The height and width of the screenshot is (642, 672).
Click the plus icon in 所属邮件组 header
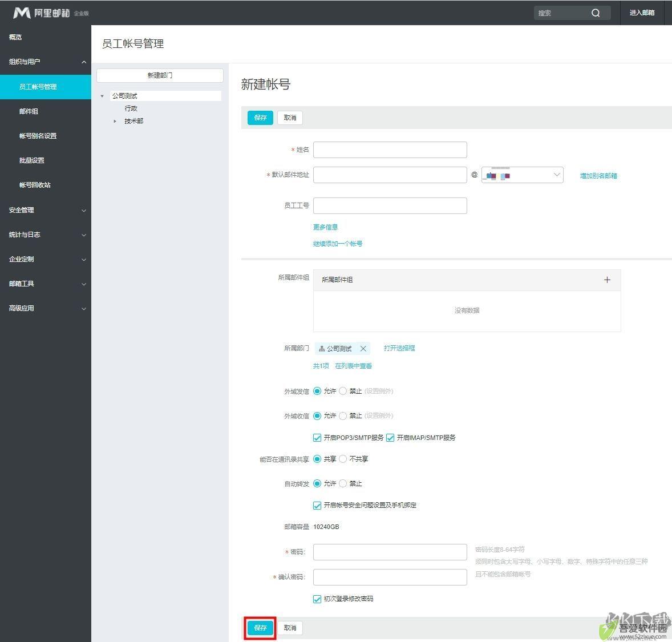tap(607, 280)
